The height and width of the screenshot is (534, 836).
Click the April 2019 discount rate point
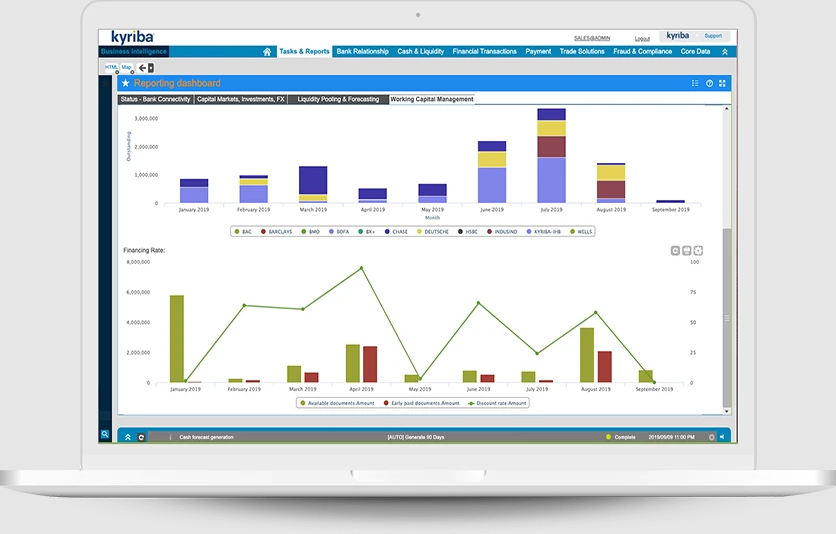click(361, 268)
